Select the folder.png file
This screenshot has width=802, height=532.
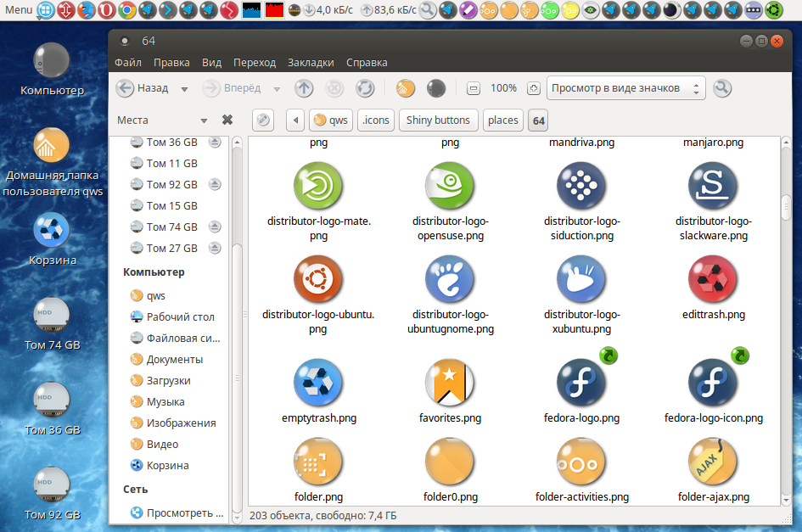318,470
